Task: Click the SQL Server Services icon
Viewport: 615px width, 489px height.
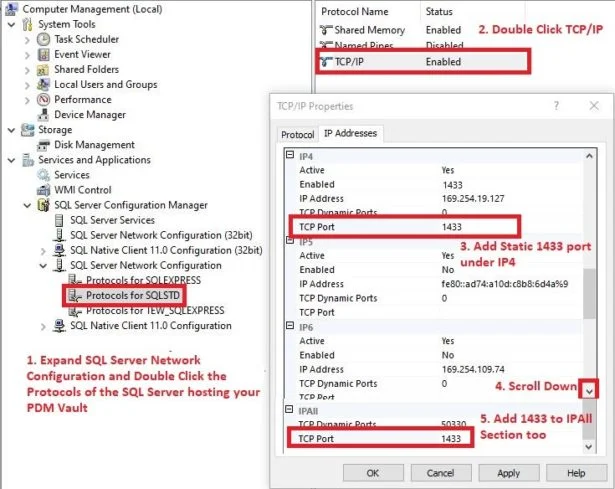Action: [59, 220]
